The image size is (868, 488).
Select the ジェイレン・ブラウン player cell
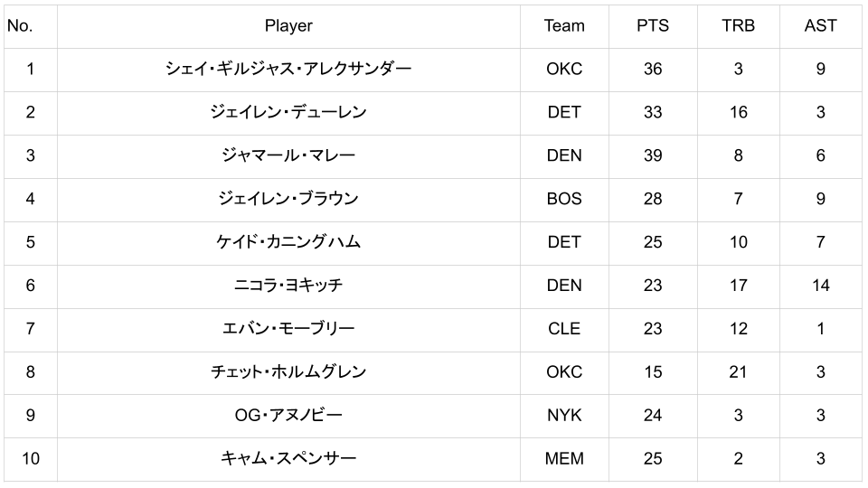click(x=288, y=199)
